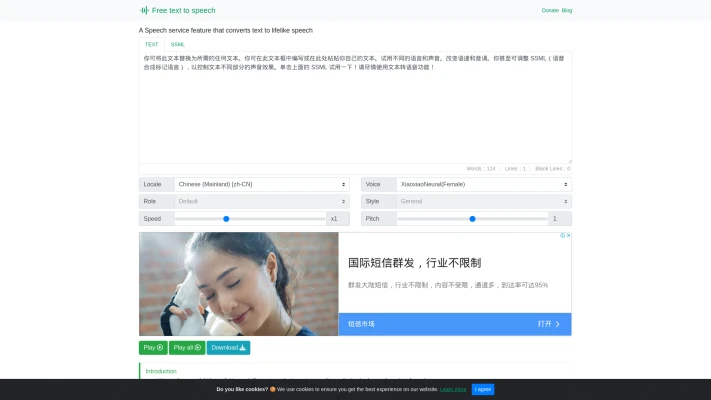Click the Pitch value box showing 1
This screenshot has width=711, height=400.
pyautogui.click(x=560, y=219)
